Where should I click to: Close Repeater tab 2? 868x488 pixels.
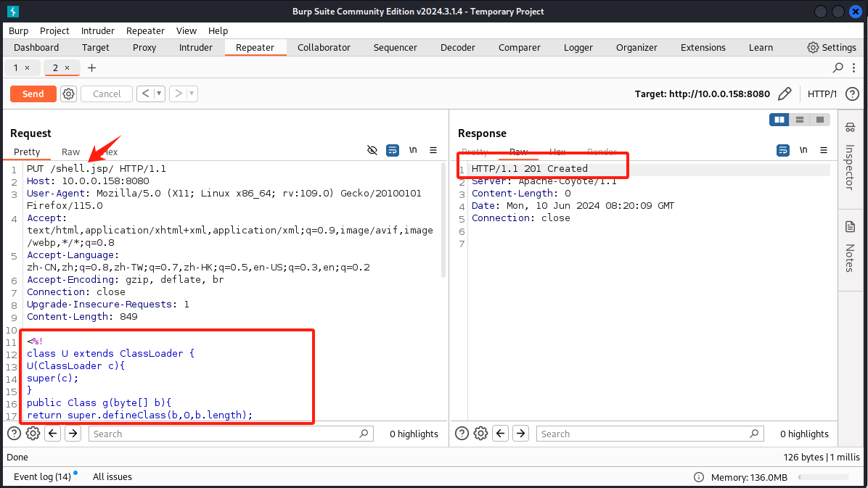(67, 67)
